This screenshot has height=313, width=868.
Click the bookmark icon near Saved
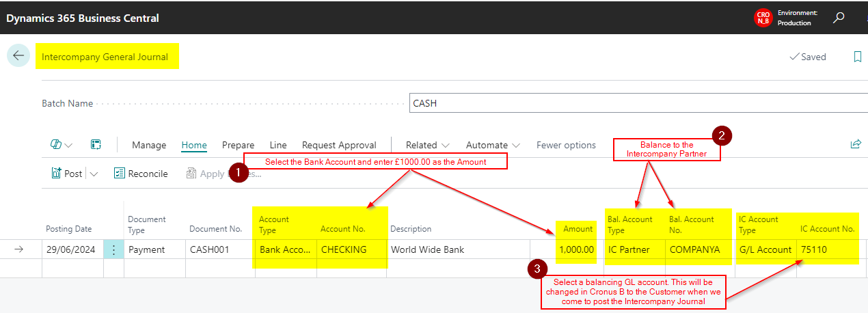tap(858, 57)
